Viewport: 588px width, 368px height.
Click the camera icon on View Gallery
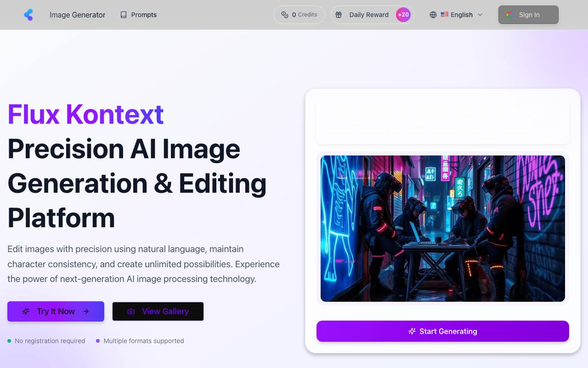pyautogui.click(x=131, y=311)
